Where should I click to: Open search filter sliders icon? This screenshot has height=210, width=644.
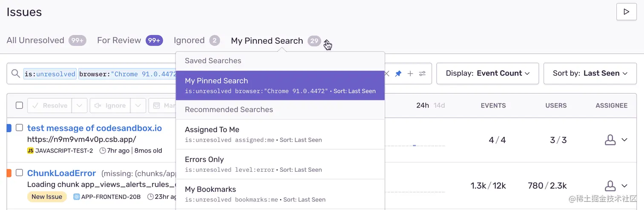[x=422, y=74]
